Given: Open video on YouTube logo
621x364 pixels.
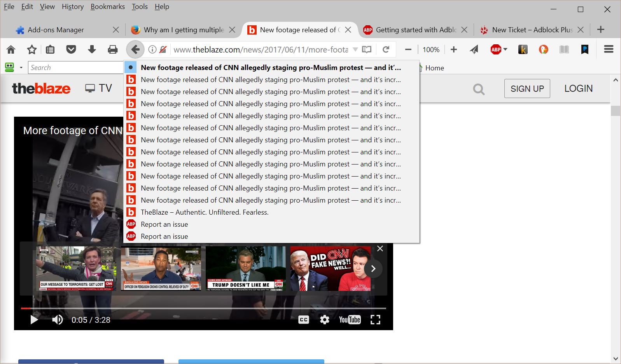Looking at the screenshot, I should tap(350, 320).
